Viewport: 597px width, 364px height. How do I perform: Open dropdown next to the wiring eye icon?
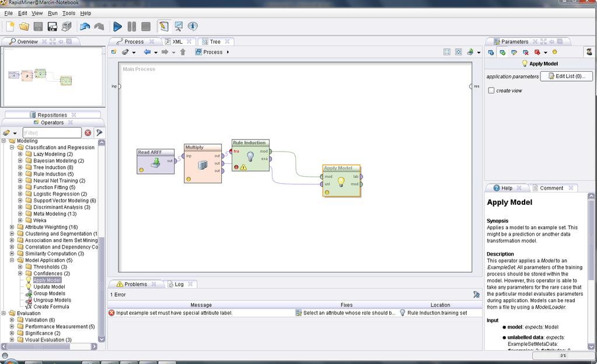tap(134, 52)
